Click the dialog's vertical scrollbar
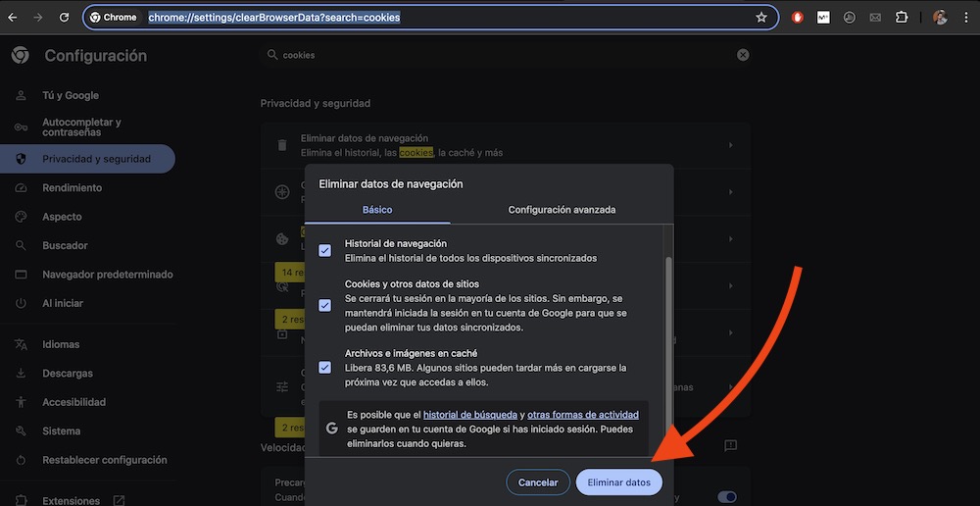Viewport: 980px width, 506px height. [x=668, y=341]
